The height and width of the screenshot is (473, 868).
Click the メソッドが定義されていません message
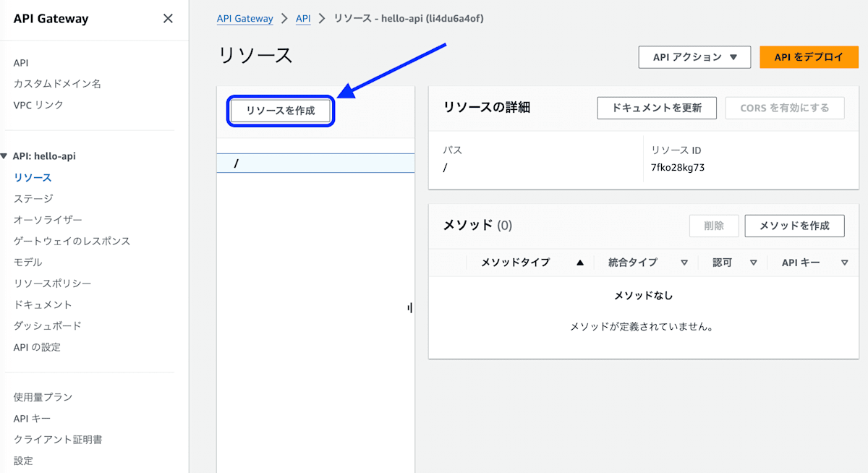click(642, 327)
